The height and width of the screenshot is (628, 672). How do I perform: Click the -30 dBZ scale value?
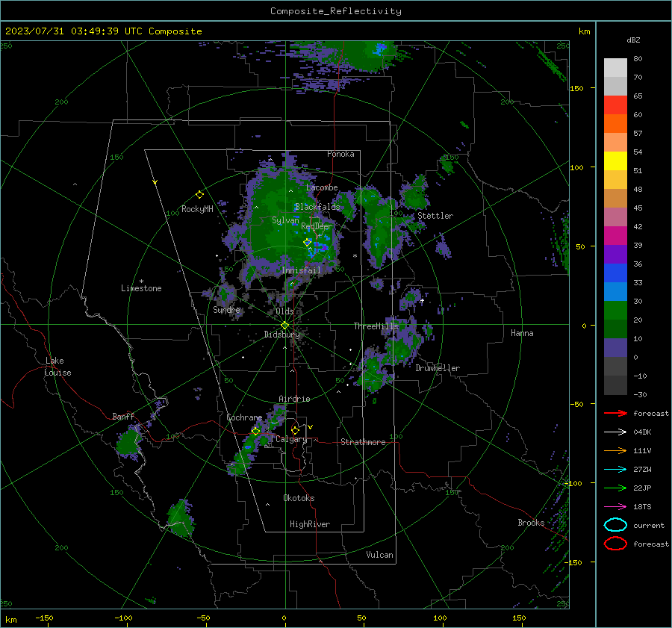(x=640, y=394)
